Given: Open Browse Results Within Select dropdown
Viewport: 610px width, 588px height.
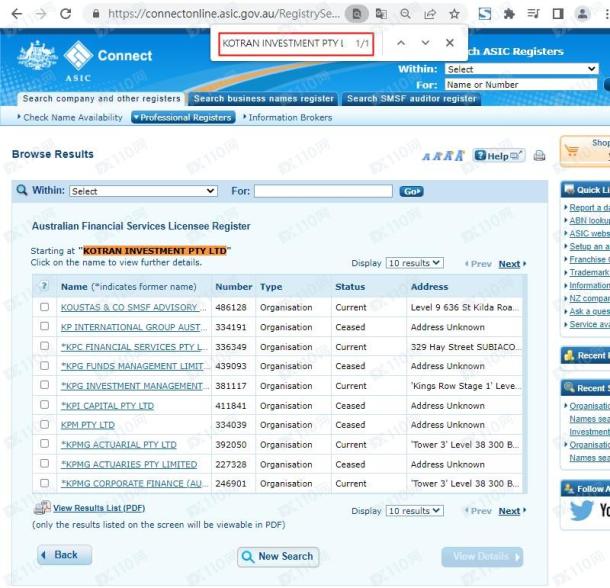Looking at the screenshot, I should pyautogui.click(x=143, y=191).
